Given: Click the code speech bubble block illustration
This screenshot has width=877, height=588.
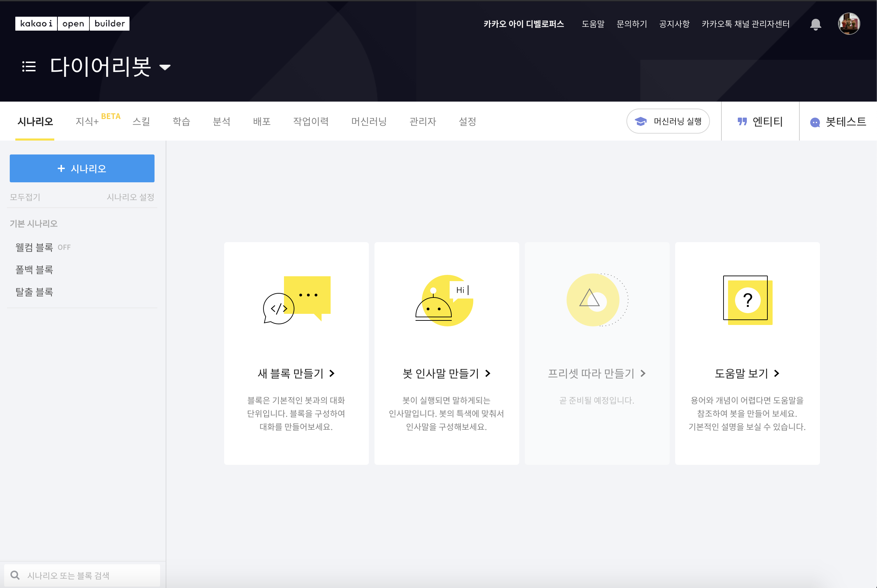Looking at the screenshot, I should 296,300.
